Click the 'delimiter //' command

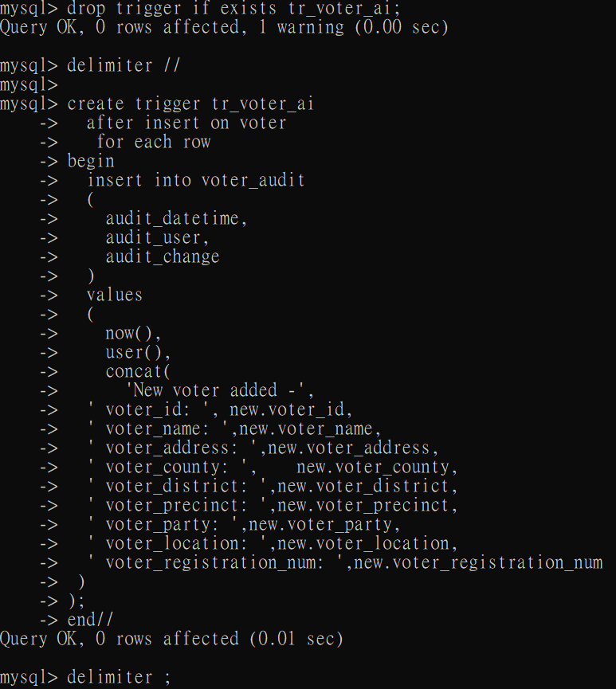point(124,65)
